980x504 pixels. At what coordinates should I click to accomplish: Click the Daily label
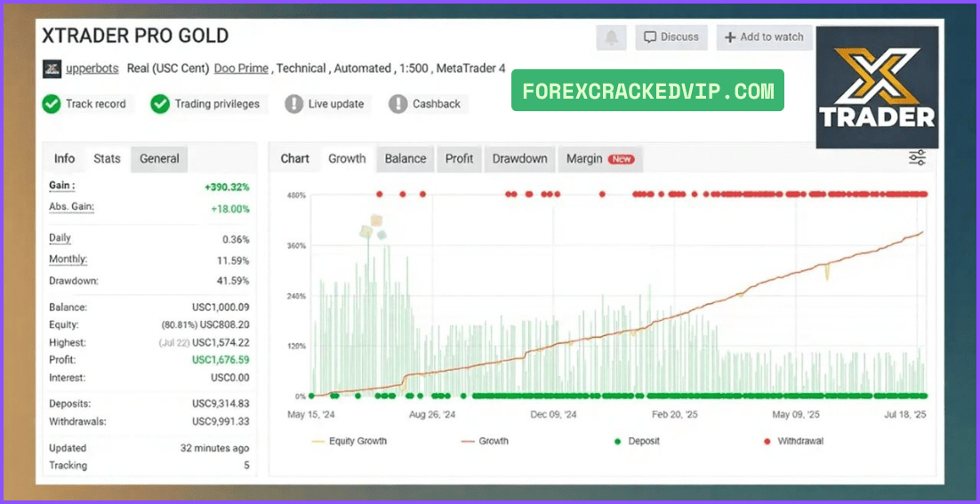pos(60,238)
